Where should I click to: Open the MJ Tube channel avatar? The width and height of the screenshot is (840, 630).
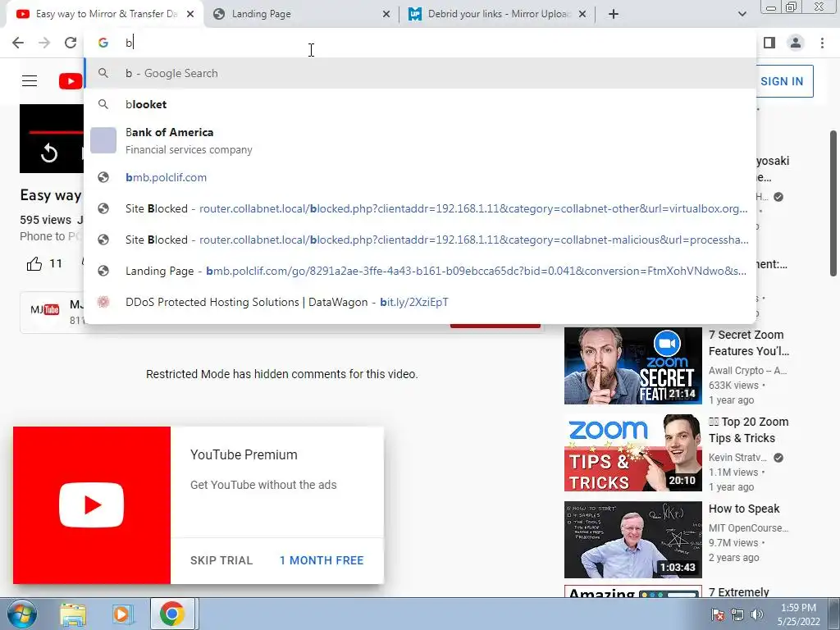click(44, 309)
